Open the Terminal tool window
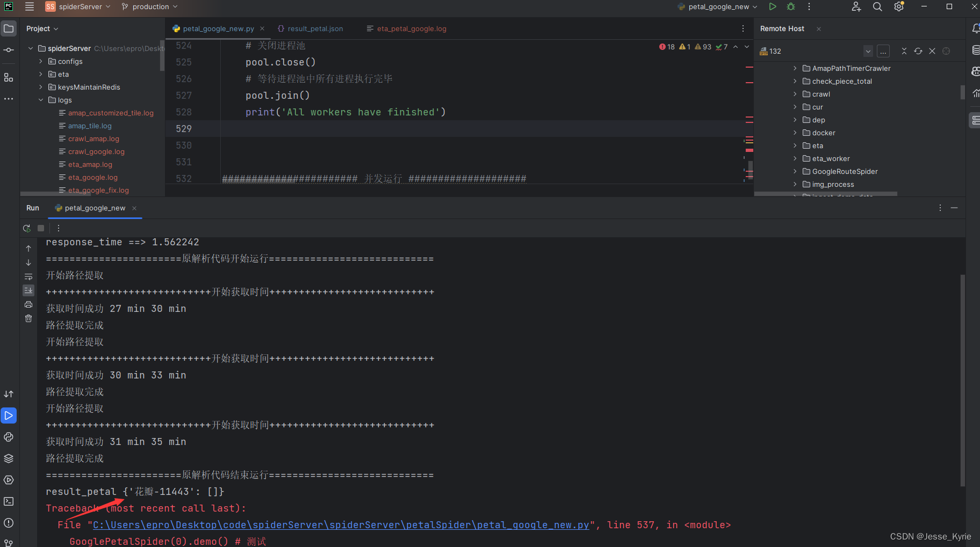The width and height of the screenshot is (980, 547). (x=9, y=501)
